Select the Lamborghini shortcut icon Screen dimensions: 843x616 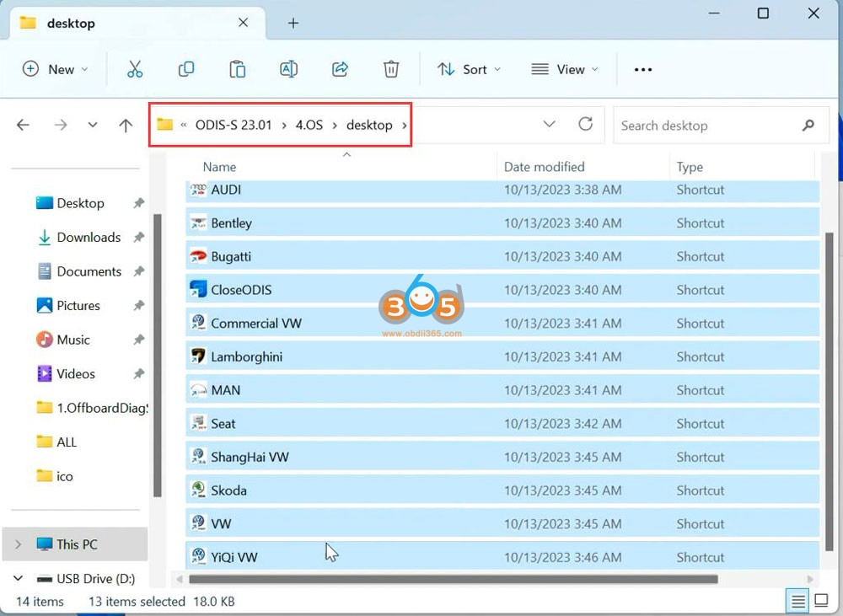[198, 356]
